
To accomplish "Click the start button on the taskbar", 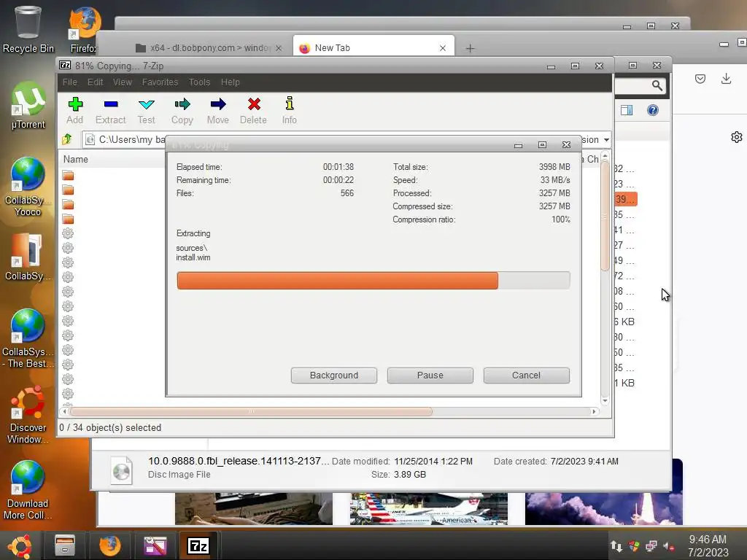I will pos(20,545).
